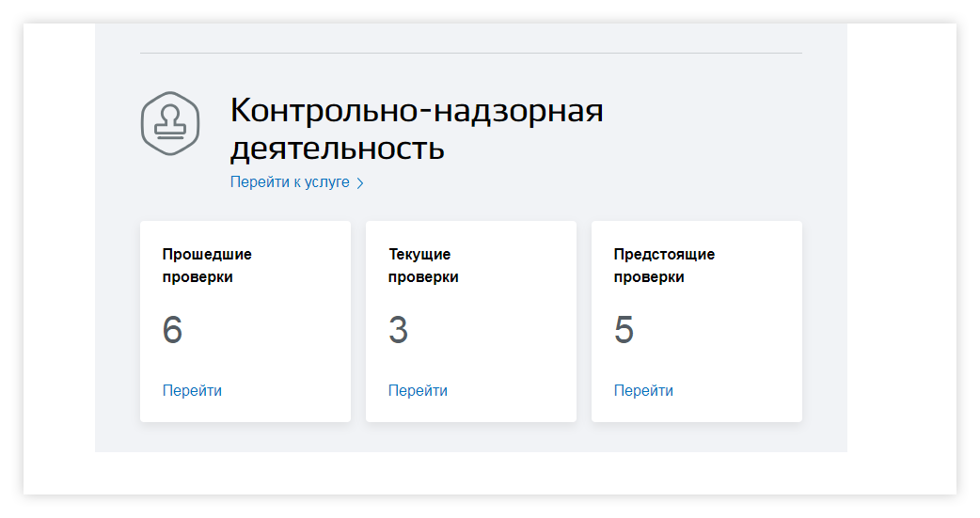Click the number 3 for current inspections
This screenshot has height=518, width=980.
(398, 331)
